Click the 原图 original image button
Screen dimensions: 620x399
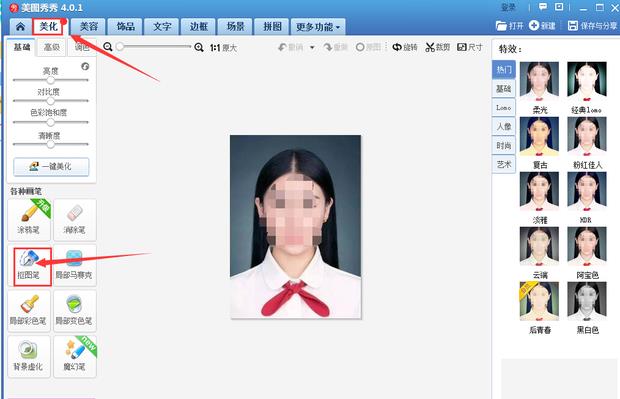pyautogui.click(x=368, y=47)
